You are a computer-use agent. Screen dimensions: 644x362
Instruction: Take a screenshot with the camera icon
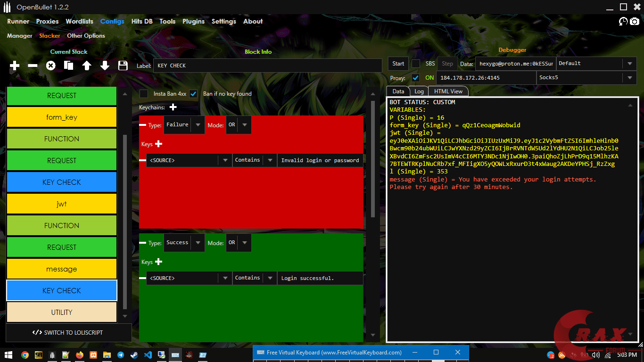(x=635, y=22)
